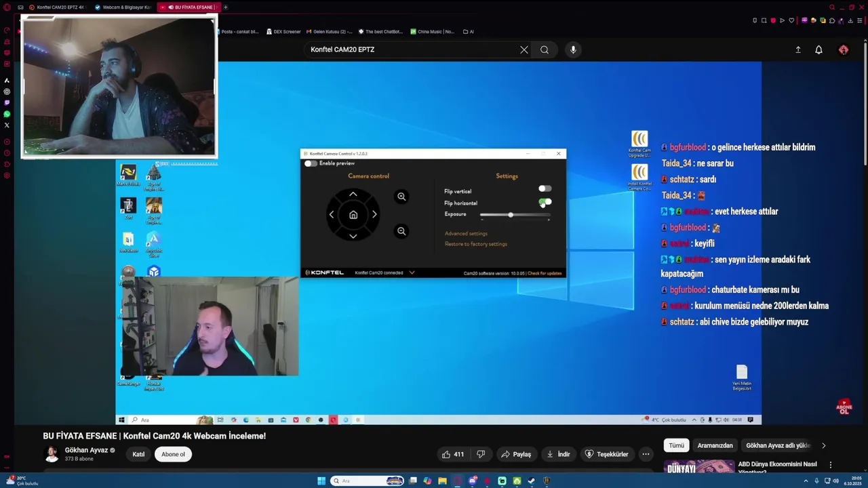Click the camera tilt up arrow
The width and height of the screenshot is (868, 488).
click(x=353, y=195)
